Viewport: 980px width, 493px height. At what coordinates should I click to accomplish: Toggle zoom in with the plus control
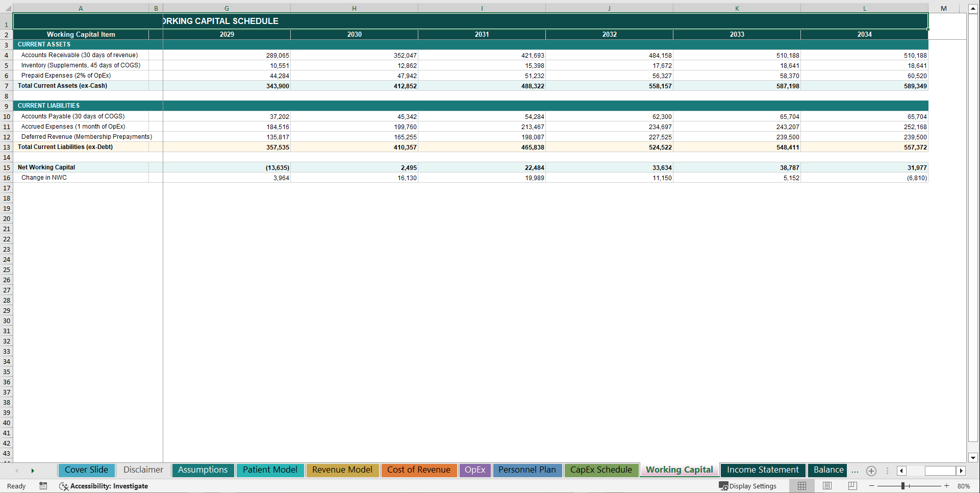click(x=947, y=486)
